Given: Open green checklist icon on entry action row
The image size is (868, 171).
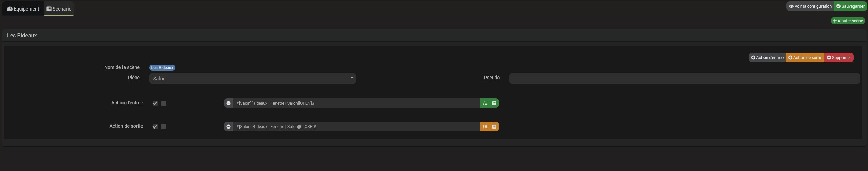Looking at the screenshot, I should click(x=485, y=103).
